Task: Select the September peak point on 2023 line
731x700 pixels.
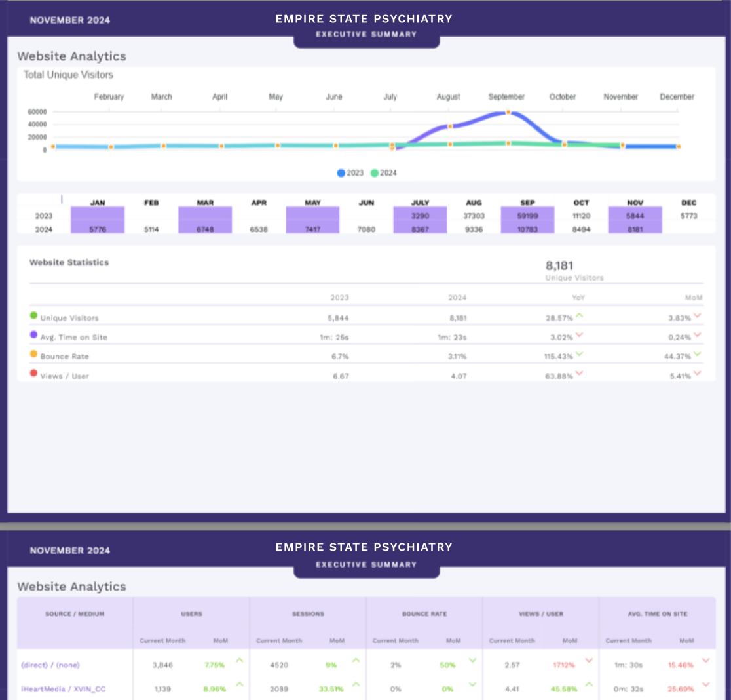Action: pyautogui.click(x=508, y=113)
